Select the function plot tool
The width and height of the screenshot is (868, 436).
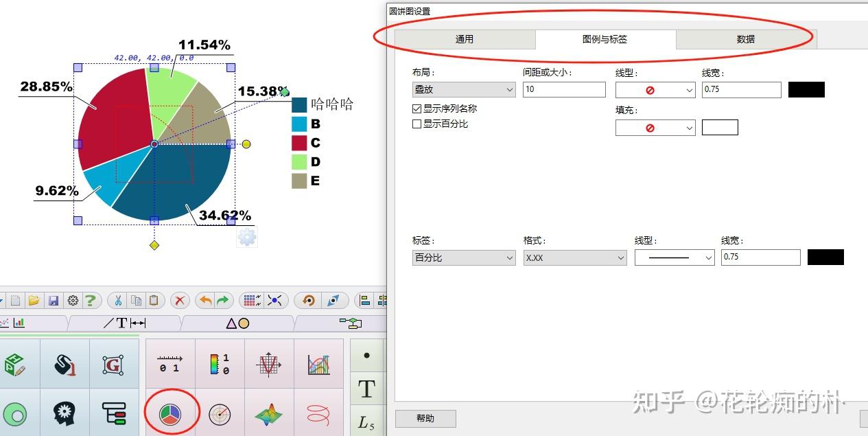(x=269, y=363)
